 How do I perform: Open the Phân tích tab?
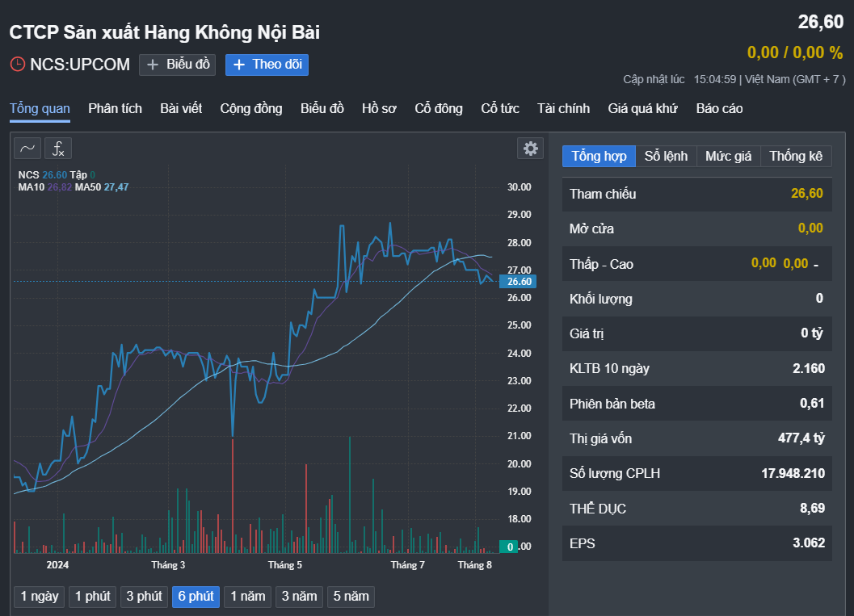(x=115, y=108)
